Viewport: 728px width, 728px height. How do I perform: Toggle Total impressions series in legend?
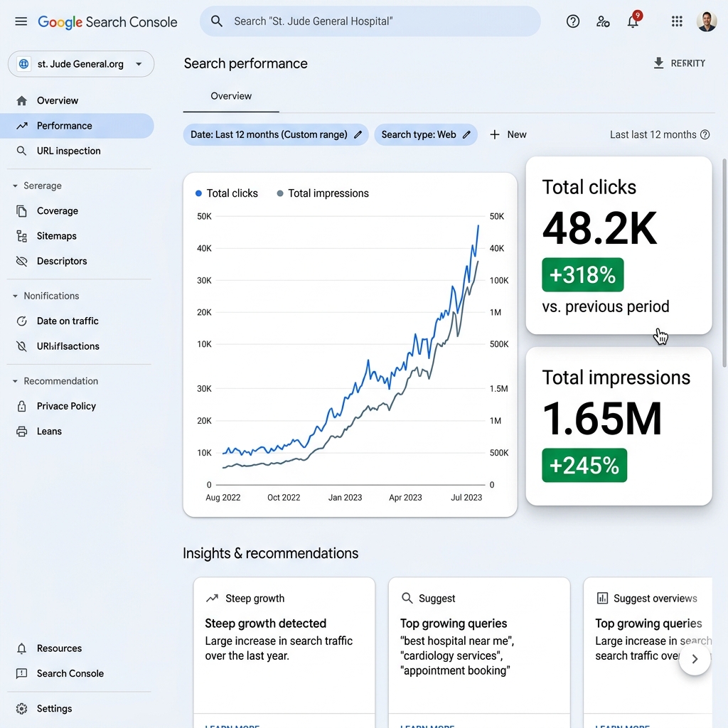323,193
